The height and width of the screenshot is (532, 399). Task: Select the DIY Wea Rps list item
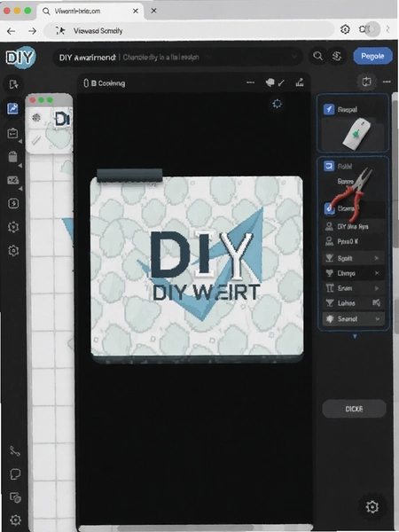point(353,226)
